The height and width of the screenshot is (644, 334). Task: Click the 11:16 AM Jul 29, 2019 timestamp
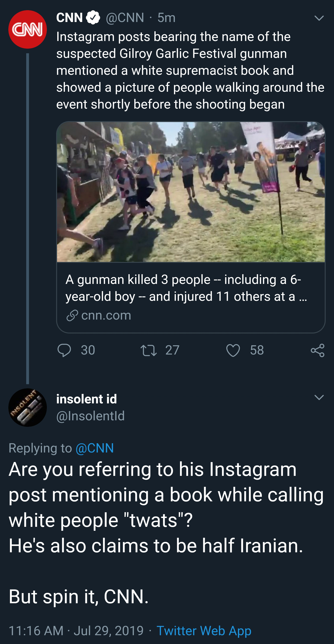[x=76, y=631]
